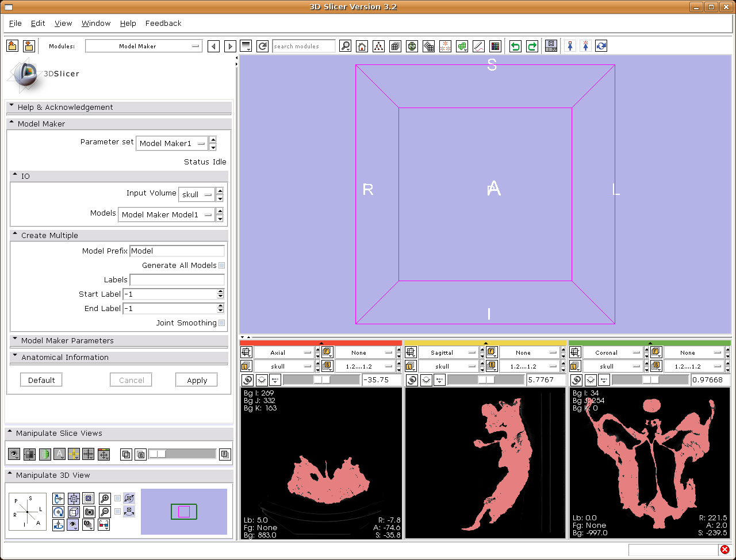
Task: Go to next module arrow
Action: pos(230,46)
